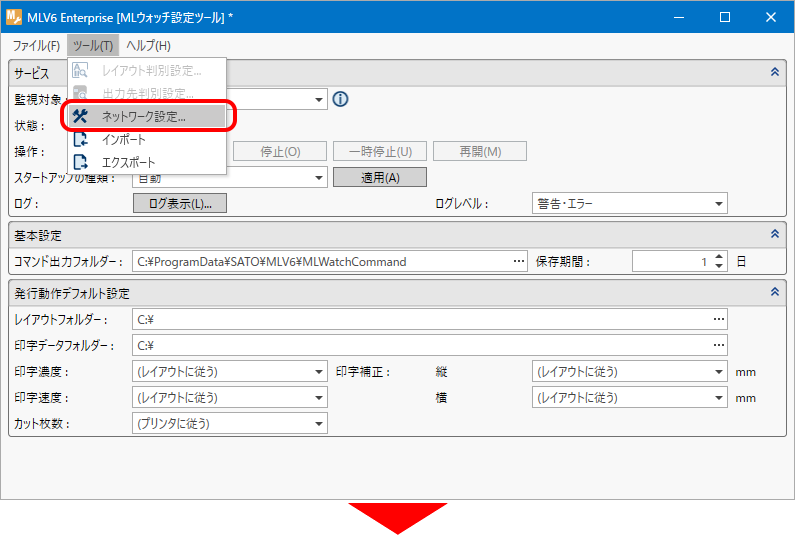Collapse the サービス section
Viewport: 795px width, 535px height.
775,72
